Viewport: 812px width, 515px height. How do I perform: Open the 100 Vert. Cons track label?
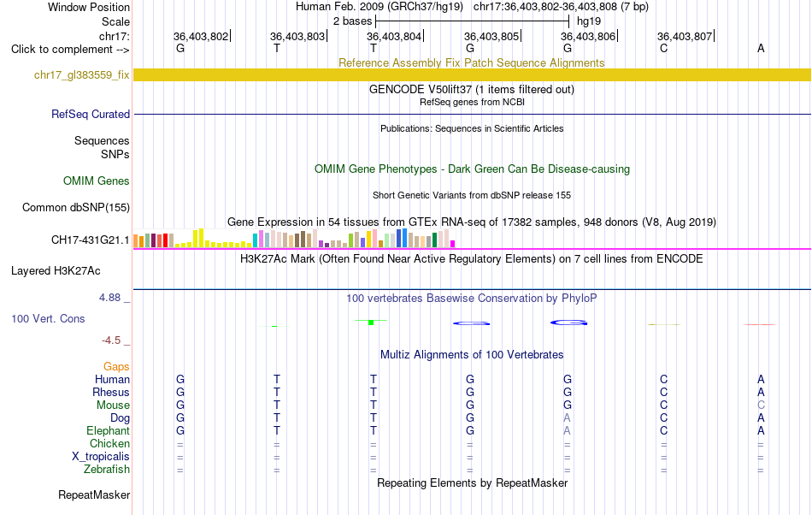tap(48, 318)
